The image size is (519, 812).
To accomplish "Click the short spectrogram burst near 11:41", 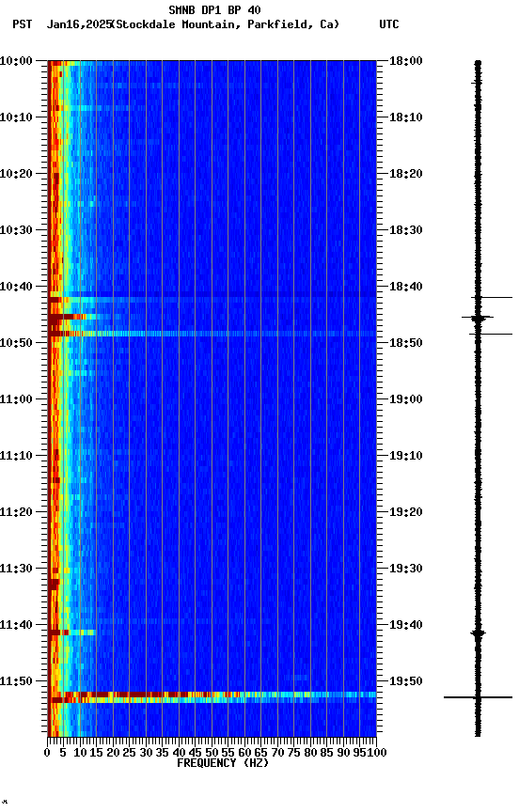I will (72, 632).
